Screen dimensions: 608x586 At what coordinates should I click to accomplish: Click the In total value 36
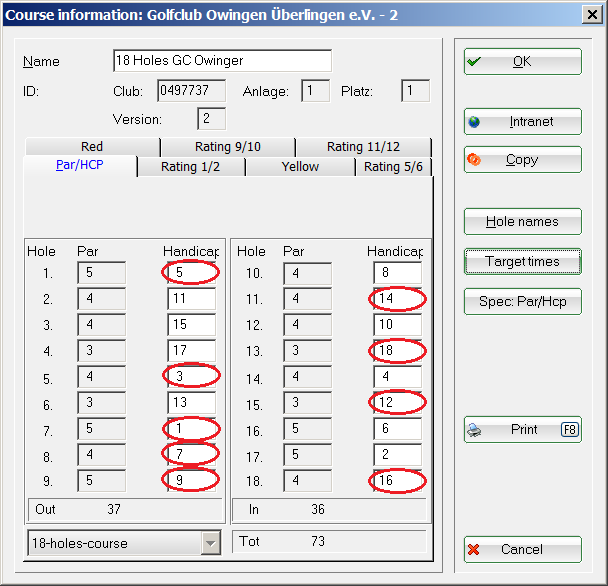pyautogui.click(x=318, y=509)
